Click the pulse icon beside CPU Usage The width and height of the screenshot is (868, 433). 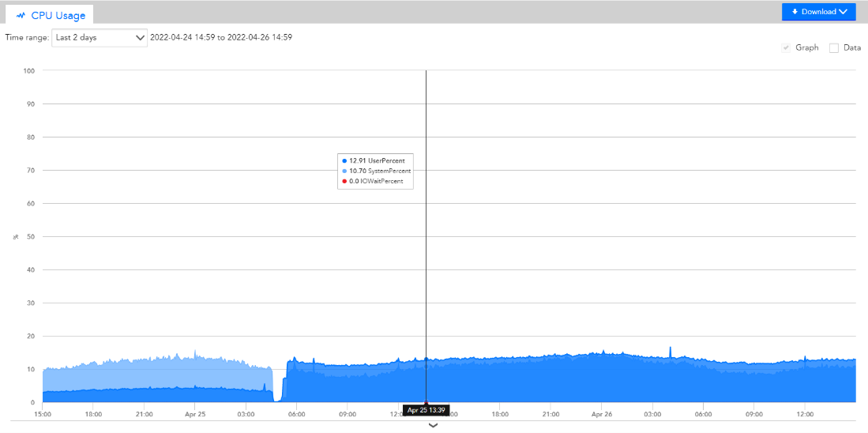click(21, 15)
